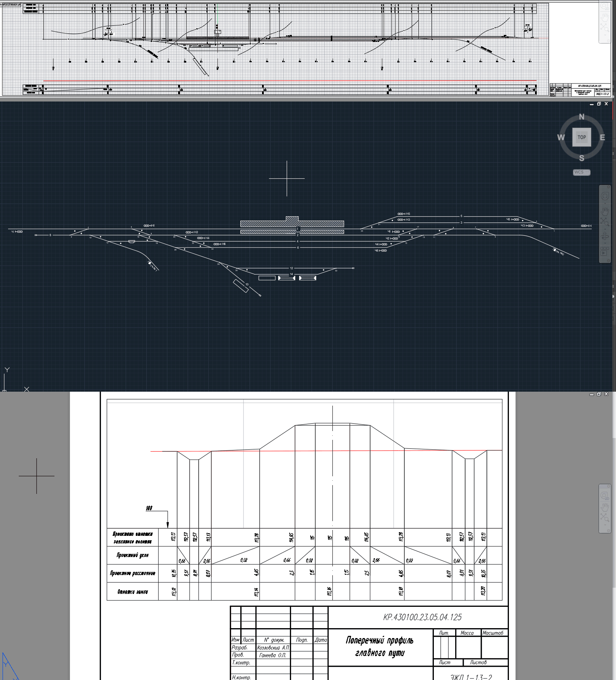Expand zoom options arrow in bottom viewport
This screenshot has height=680, width=616.
click(605, 525)
